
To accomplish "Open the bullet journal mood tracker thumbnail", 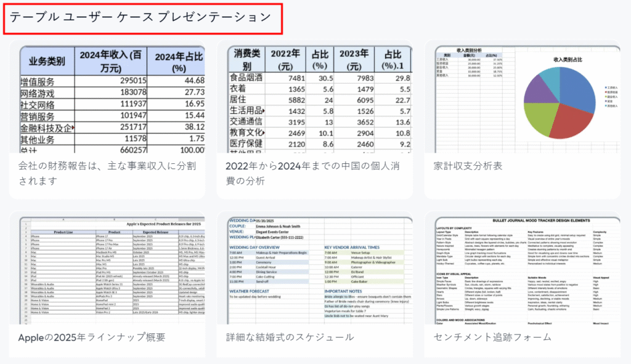I will (x=526, y=270).
